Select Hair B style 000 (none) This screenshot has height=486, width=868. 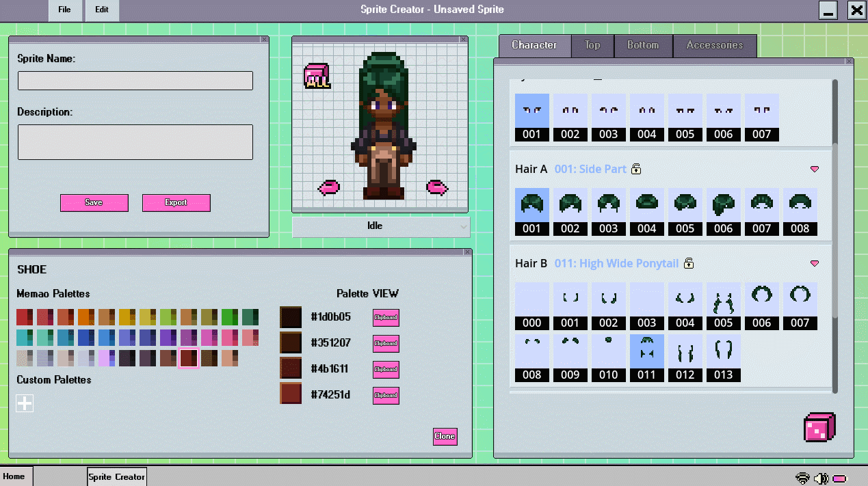532,306
